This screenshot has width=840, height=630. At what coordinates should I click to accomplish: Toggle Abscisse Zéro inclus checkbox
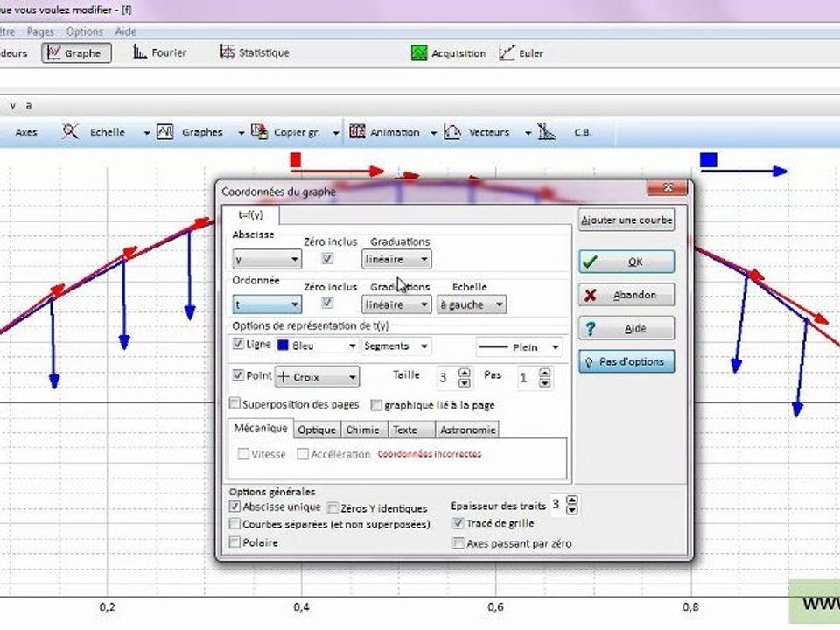327,259
